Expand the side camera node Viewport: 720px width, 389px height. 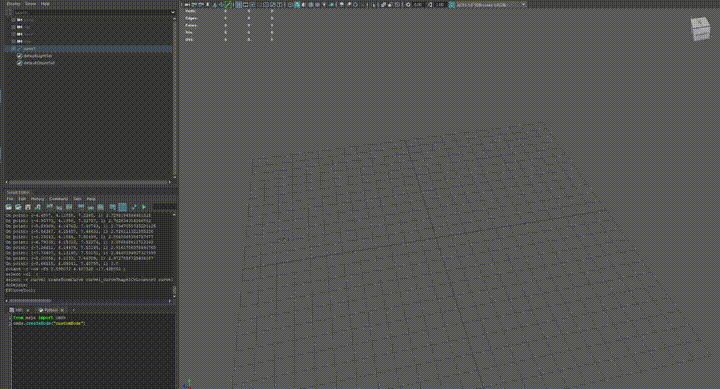[13, 41]
